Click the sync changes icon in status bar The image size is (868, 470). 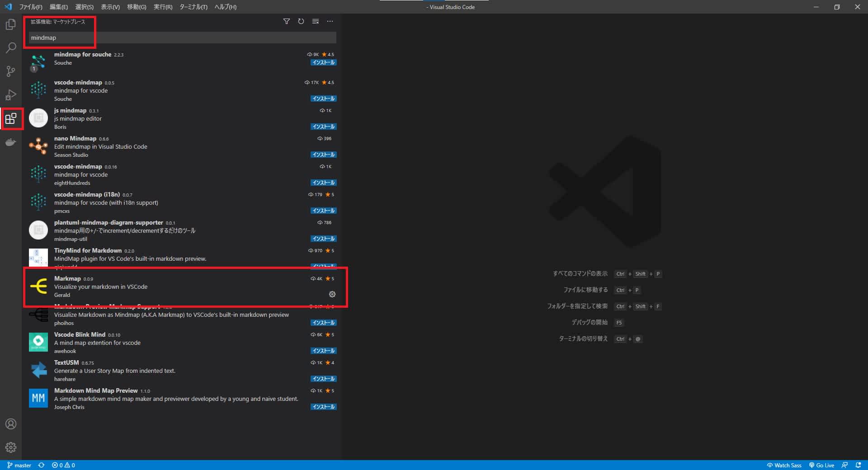42,465
